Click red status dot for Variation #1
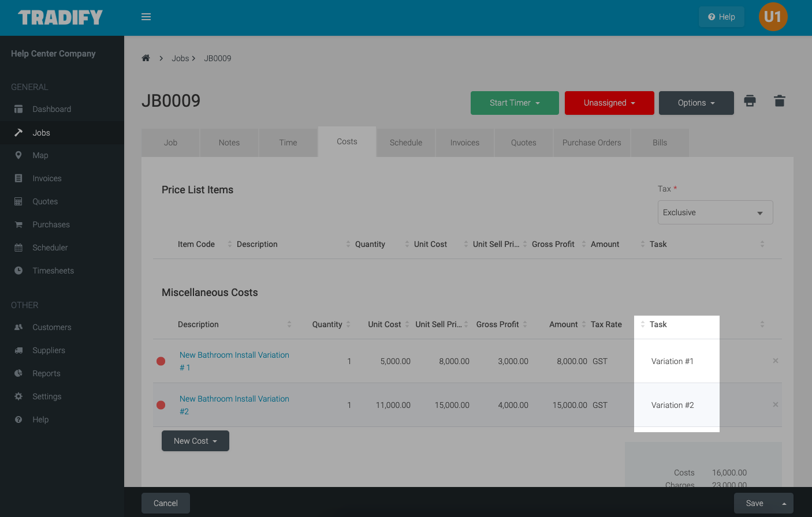Image resolution: width=812 pixels, height=517 pixels. pos(161,361)
